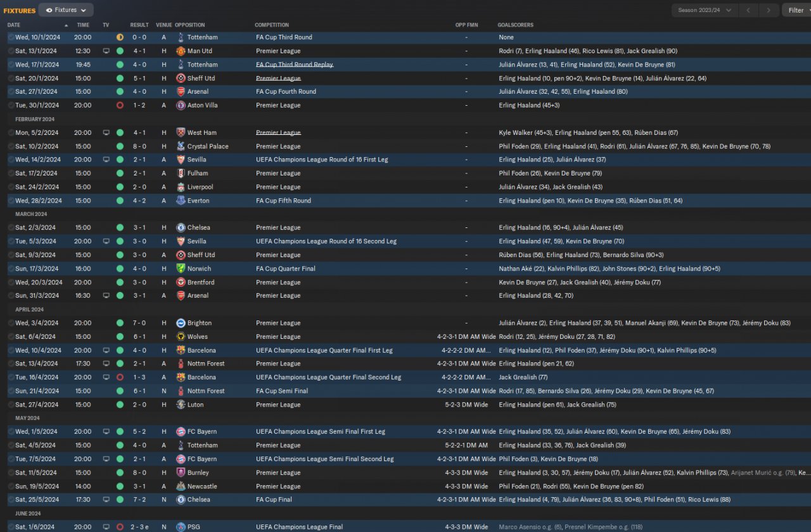The image size is (811, 532).
Task: Click the draw indicator on 10/1/2024 Tottenham row
Action: coord(120,37)
